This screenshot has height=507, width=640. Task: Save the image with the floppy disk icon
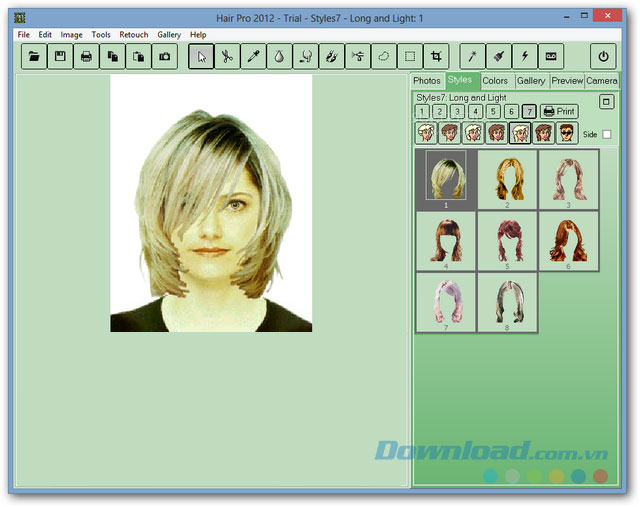pyautogui.click(x=60, y=56)
